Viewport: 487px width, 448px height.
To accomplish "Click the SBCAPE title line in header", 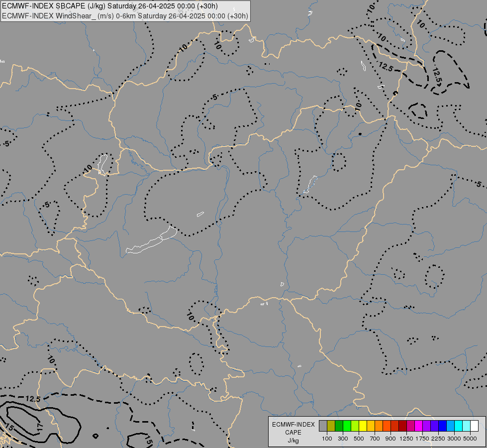I will click(x=109, y=6).
